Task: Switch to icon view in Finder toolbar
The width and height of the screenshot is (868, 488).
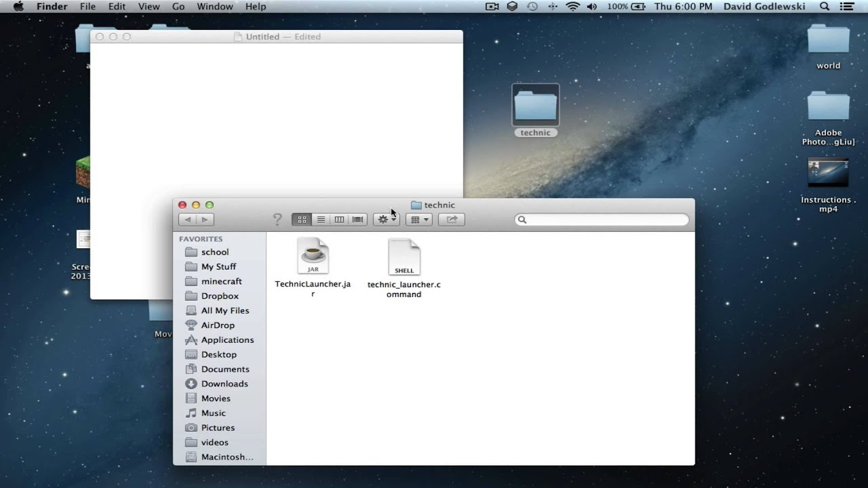Action: coord(302,220)
